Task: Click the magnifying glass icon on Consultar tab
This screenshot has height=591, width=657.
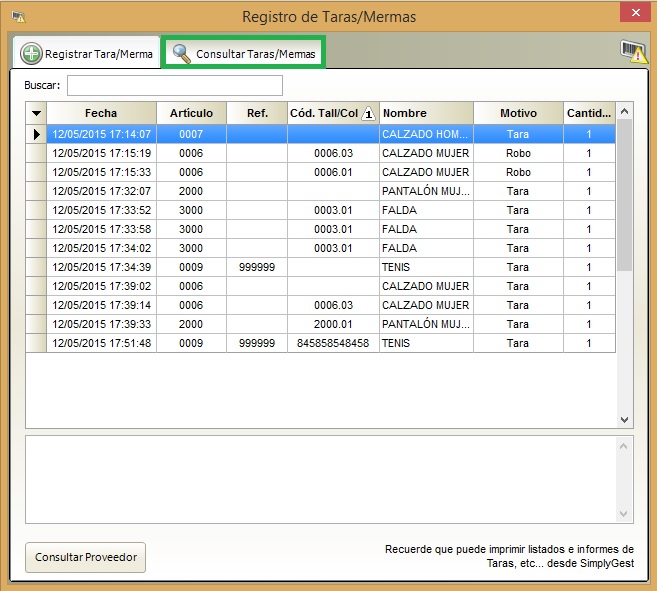Action: (x=182, y=54)
